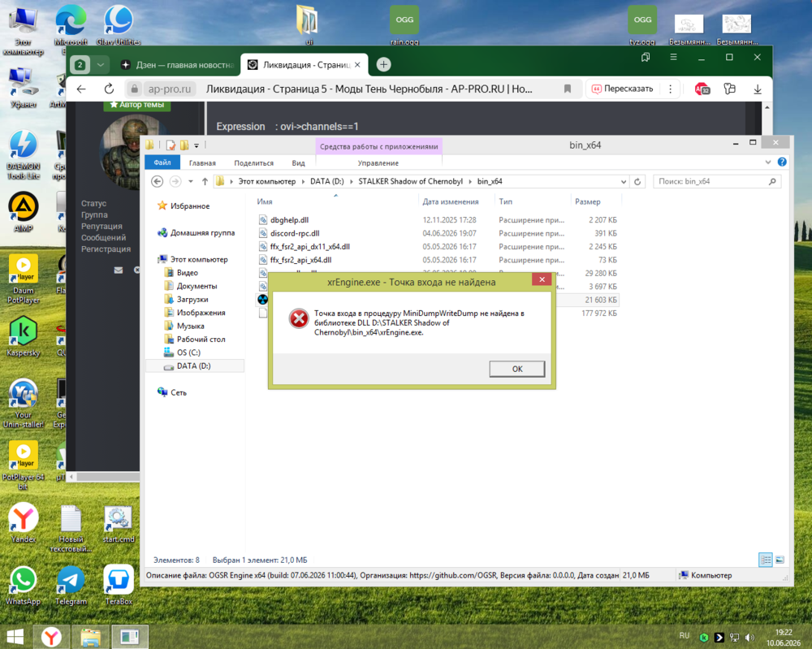
Task: Open the ad blocker extension icon
Action: click(x=702, y=89)
